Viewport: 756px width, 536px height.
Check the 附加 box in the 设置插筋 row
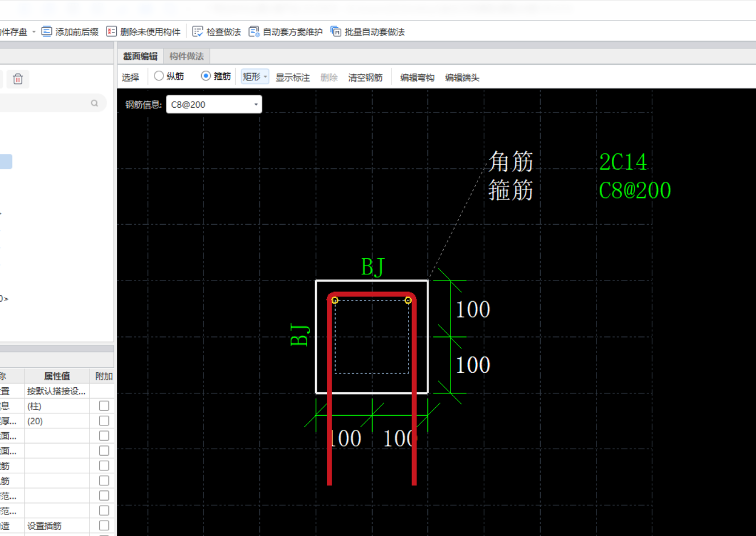coord(104,526)
